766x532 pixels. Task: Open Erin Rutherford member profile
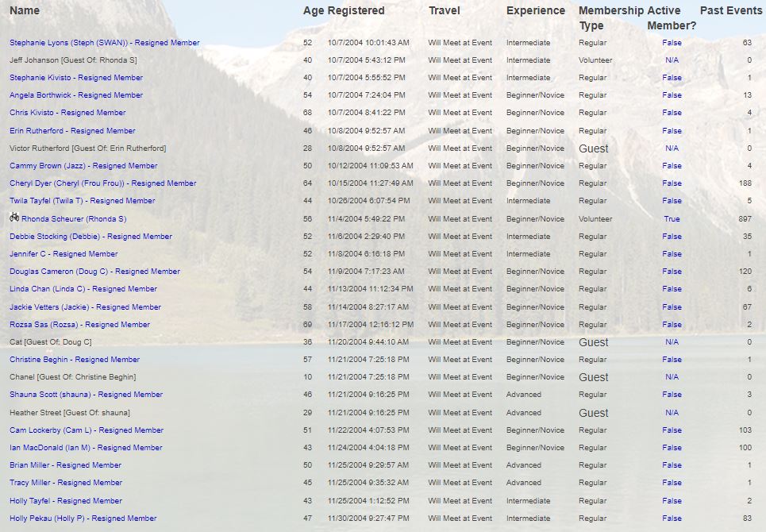(72, 131)
